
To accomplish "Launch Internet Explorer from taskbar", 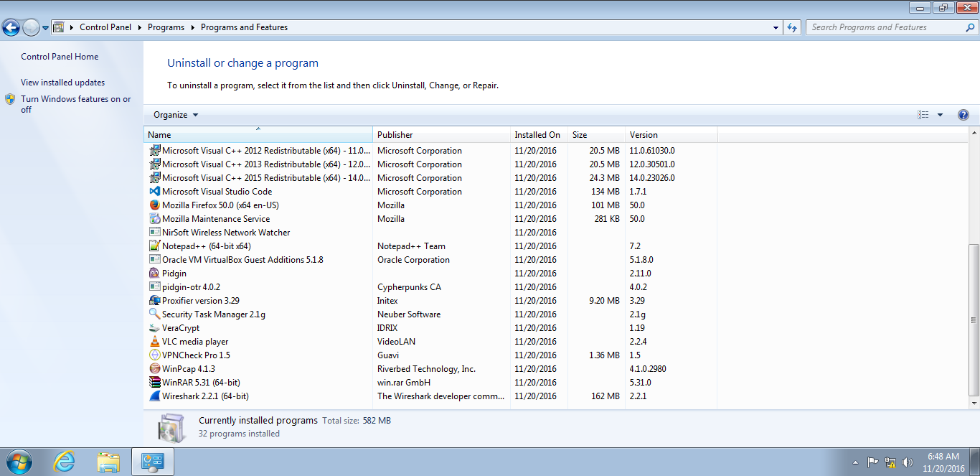I will click(65, 462).
